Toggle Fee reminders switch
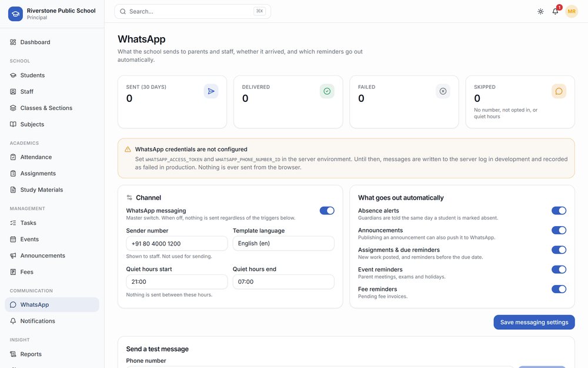 559,289
